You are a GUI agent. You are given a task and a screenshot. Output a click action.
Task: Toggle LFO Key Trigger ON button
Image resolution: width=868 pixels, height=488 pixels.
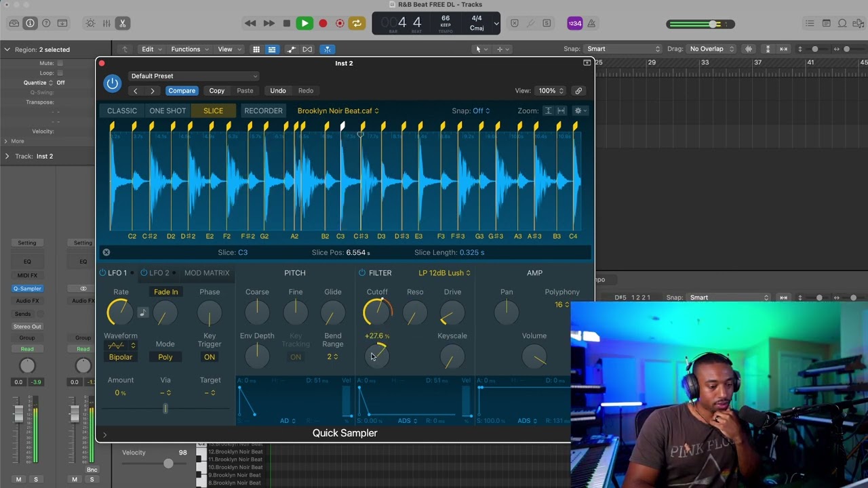click(x=210, y=357)
